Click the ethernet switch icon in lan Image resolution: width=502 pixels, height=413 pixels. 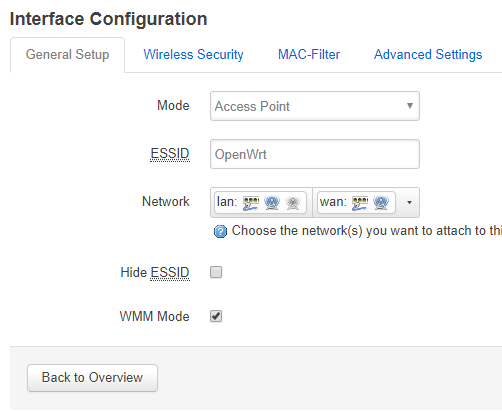tap(251, 203)
